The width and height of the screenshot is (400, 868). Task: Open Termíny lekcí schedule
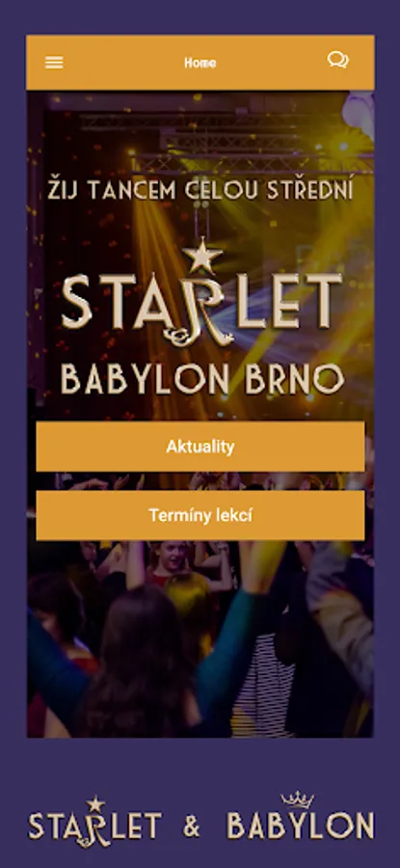coord(200,515)
